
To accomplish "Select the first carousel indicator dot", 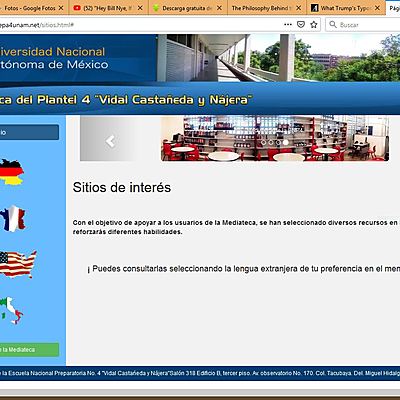I will pos(263,142).
